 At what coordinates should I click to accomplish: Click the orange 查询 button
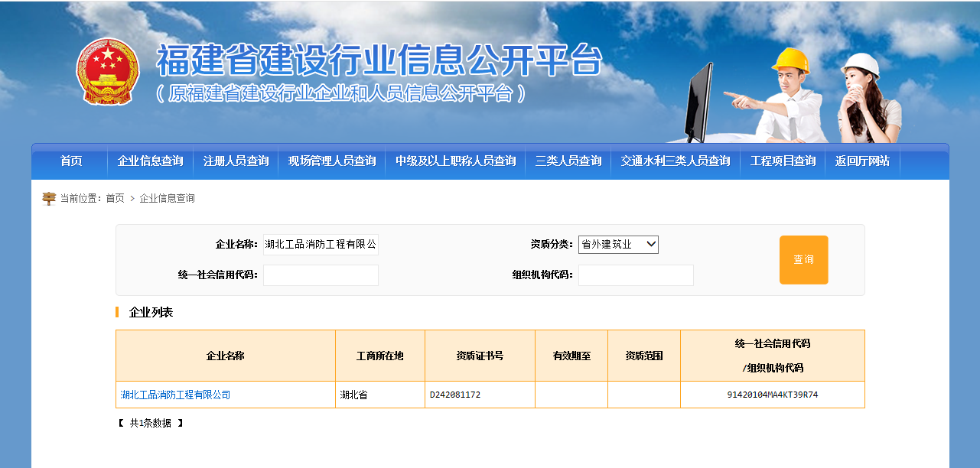[x=804, y=260]
